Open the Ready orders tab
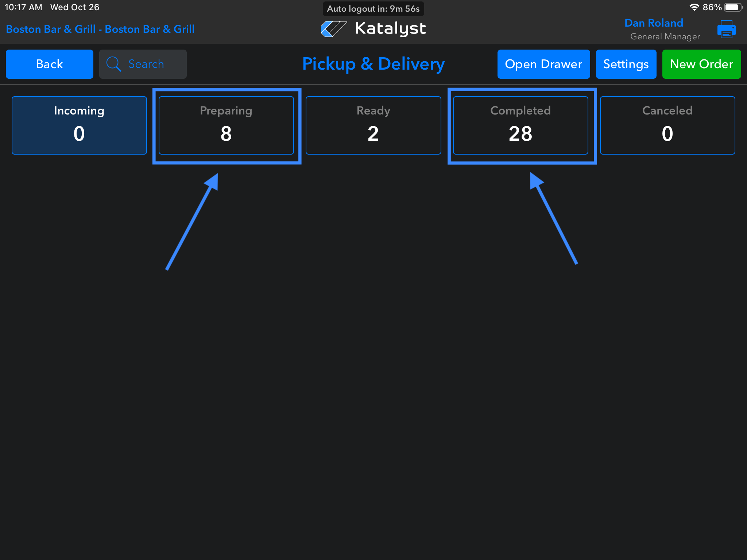 (x=373, y=125)
